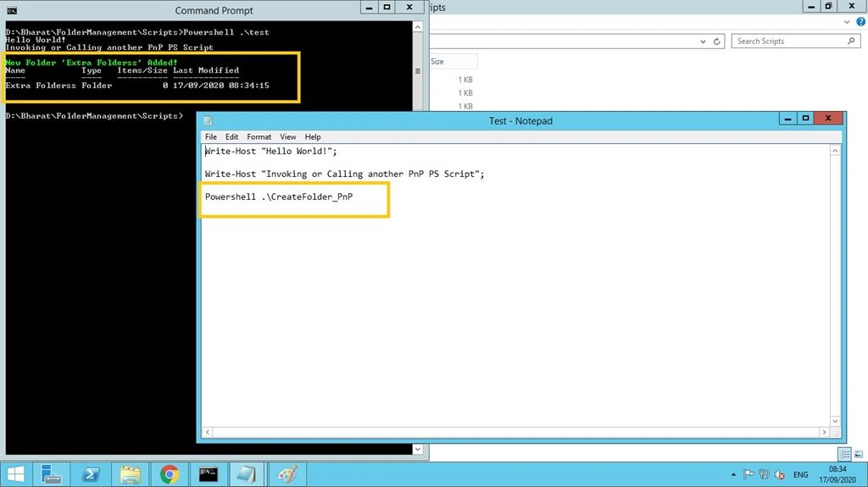Open the Windows Start button

click(x=16, y=474)
